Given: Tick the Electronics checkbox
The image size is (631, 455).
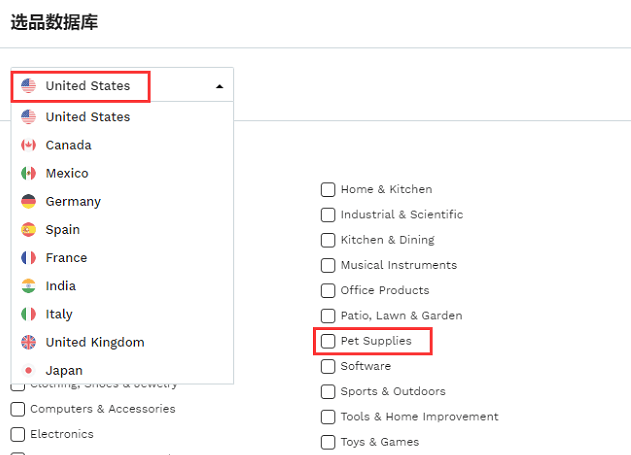Looking at the screenshot, I should point(17,434).
